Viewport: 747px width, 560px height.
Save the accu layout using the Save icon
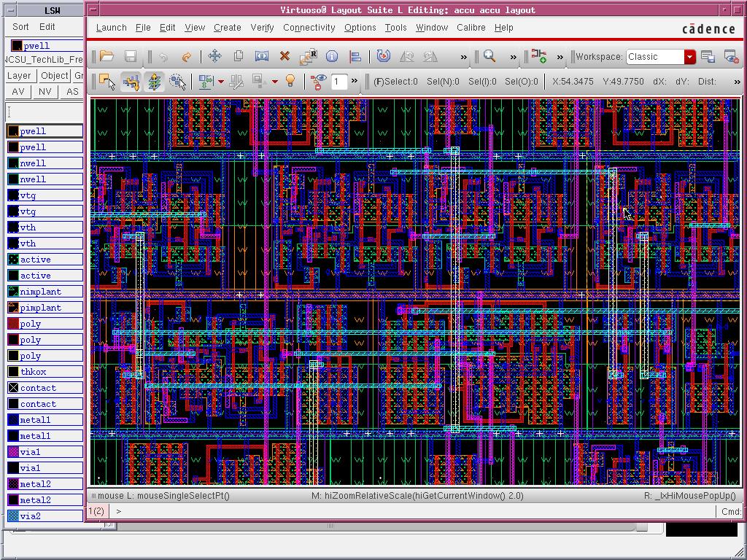coord(132,55)
